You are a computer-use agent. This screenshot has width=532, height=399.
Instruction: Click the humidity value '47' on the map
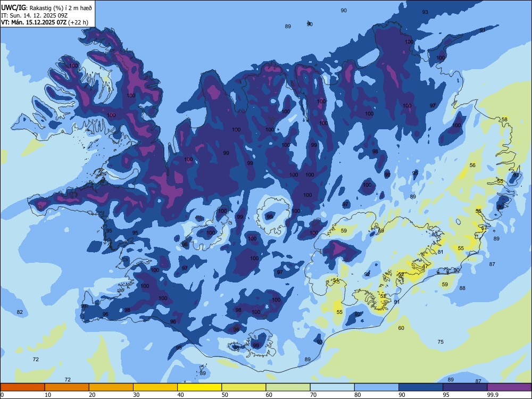click(426, 267)
